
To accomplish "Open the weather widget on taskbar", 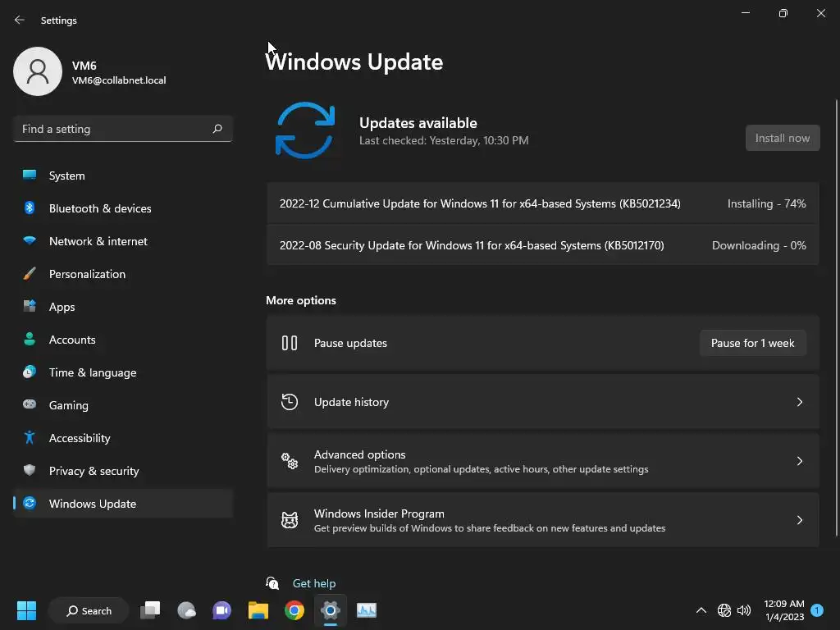I will point(186,610).
